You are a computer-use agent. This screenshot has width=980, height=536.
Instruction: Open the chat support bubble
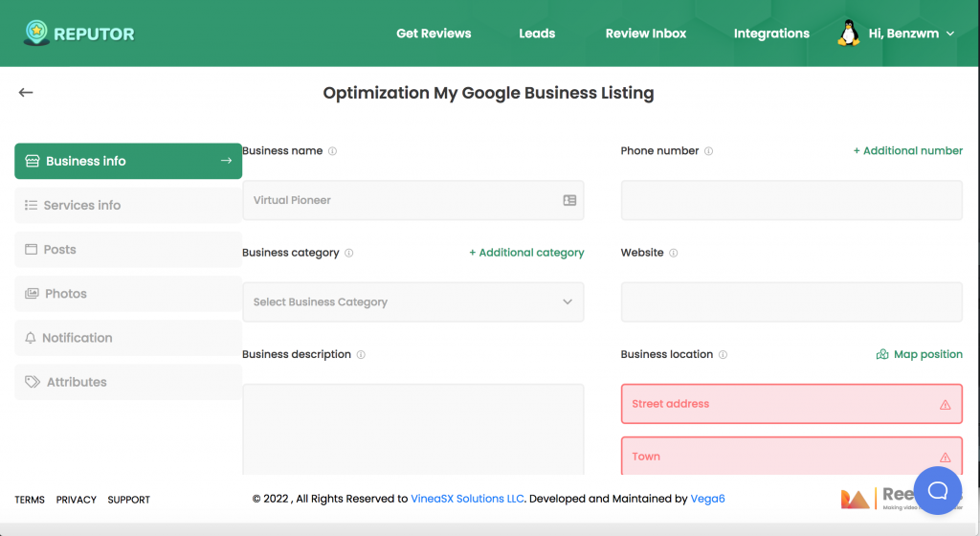pyautogui.click(x=938, y=491)
